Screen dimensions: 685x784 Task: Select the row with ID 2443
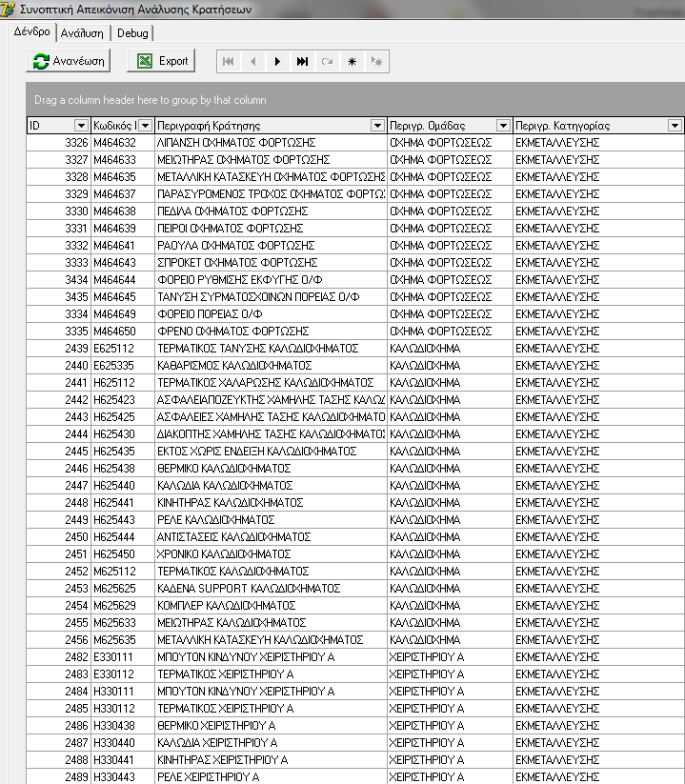pos(355,417)
